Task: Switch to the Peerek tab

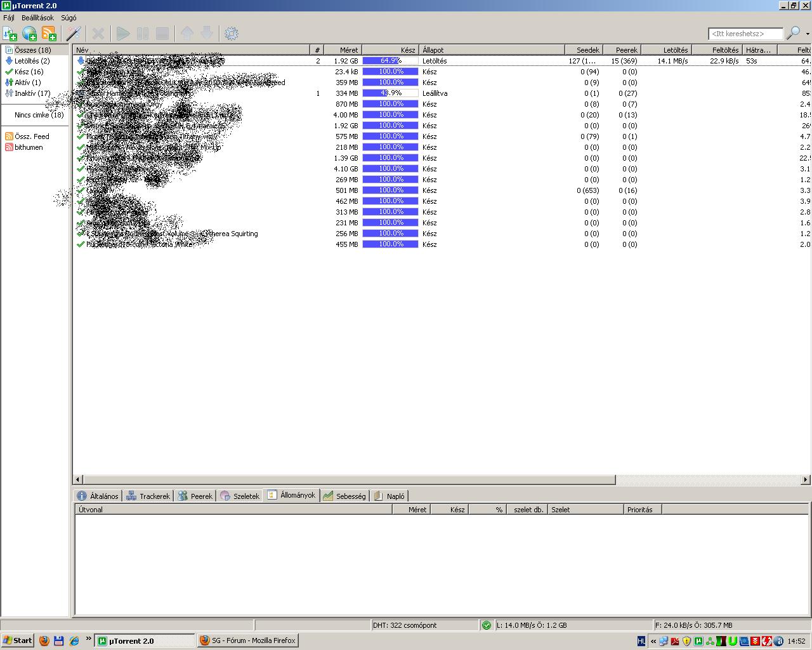Action: [x=195, y=496]
